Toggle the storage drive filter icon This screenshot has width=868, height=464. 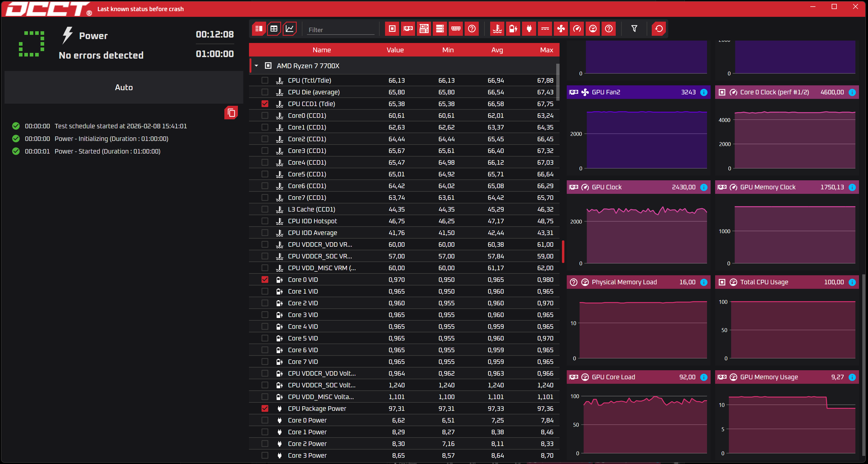(x=440, y=29)
